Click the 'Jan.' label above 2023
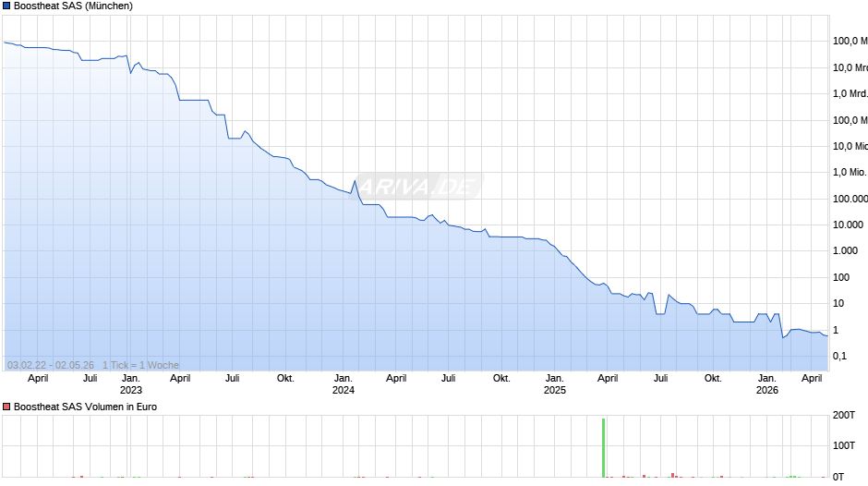Image resolution: width=868 pixels, height=486 pixels. [130, 379]
